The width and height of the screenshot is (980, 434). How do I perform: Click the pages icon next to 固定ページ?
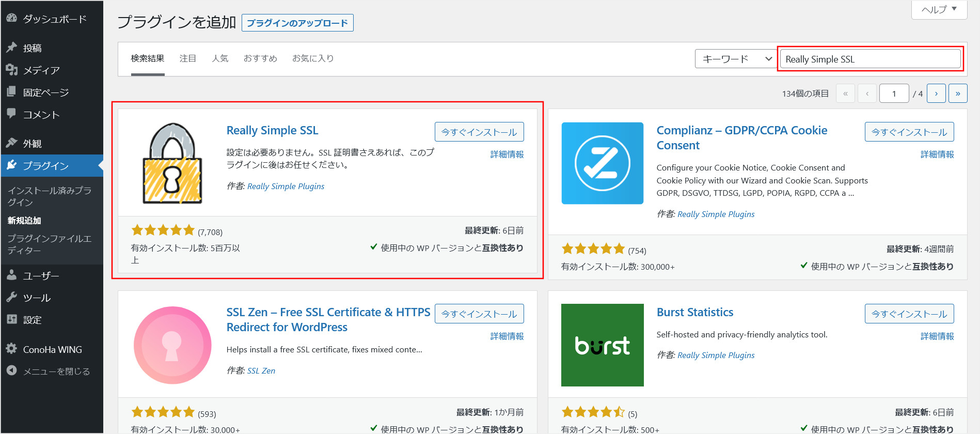11,92
